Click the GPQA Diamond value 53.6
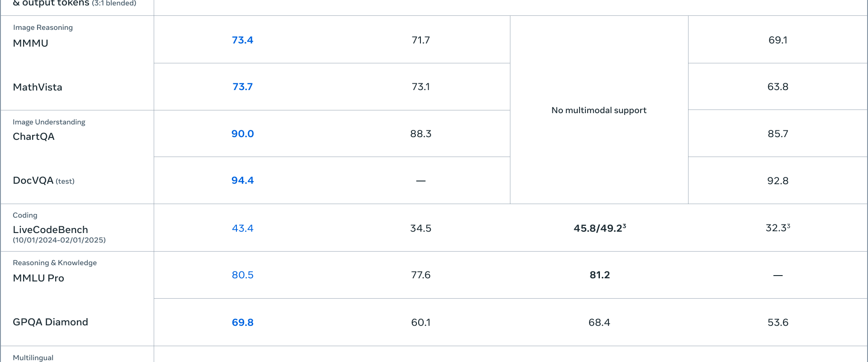 [x=778, y=322]
